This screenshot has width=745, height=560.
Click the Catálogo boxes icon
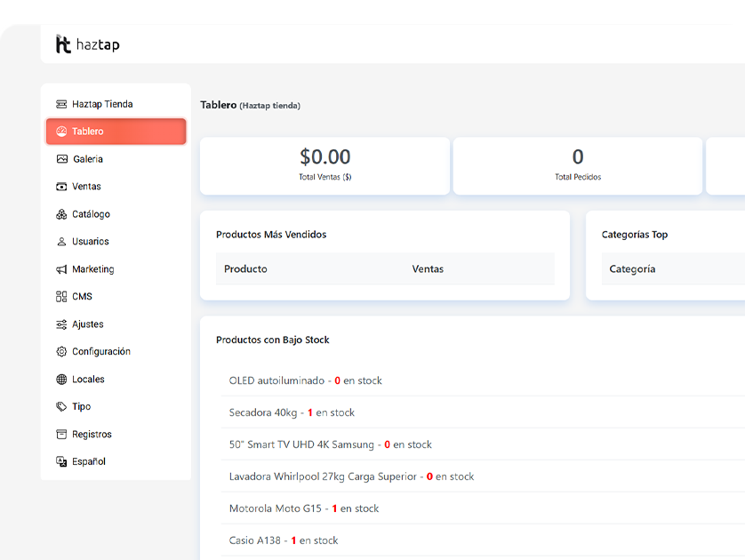point(61,214)
